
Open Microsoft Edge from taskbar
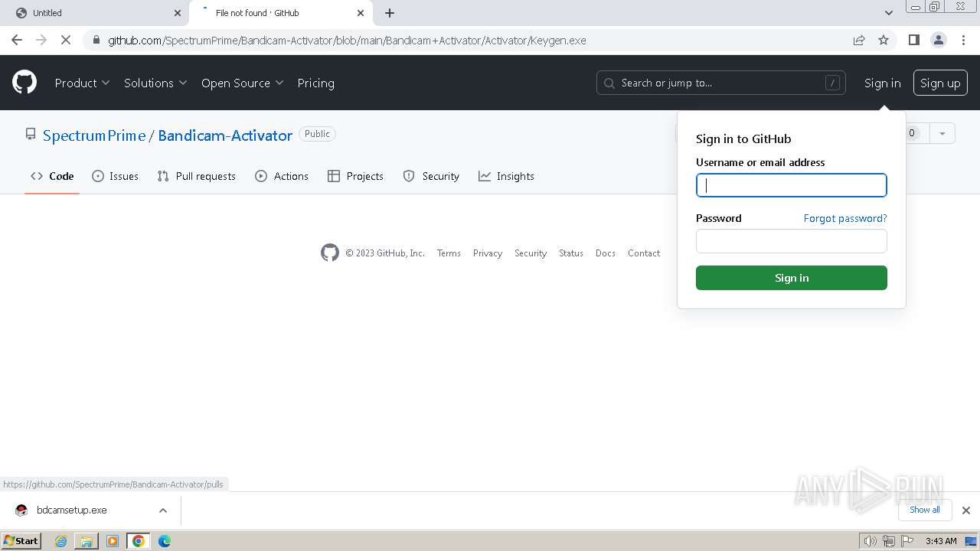coord(165,541)
